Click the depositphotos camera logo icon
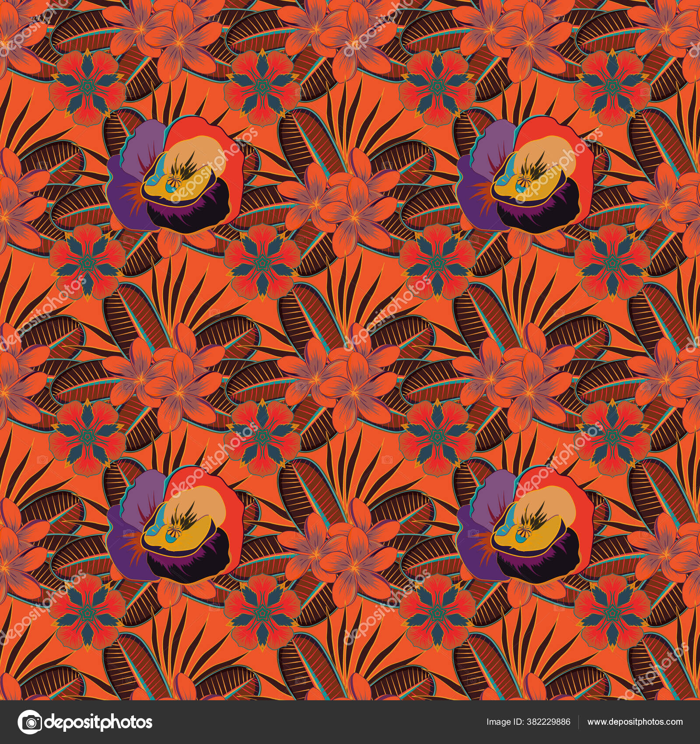 point(30,722)
